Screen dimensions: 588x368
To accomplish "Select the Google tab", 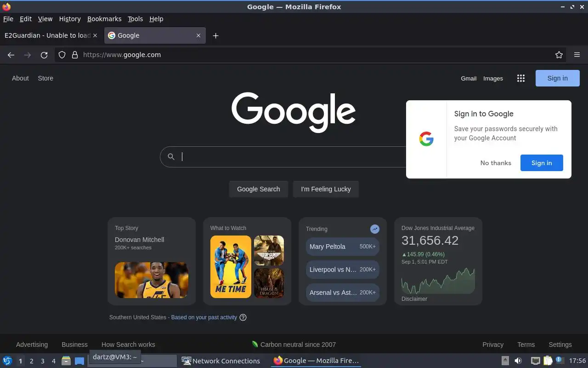I will [x=155, y=35].
